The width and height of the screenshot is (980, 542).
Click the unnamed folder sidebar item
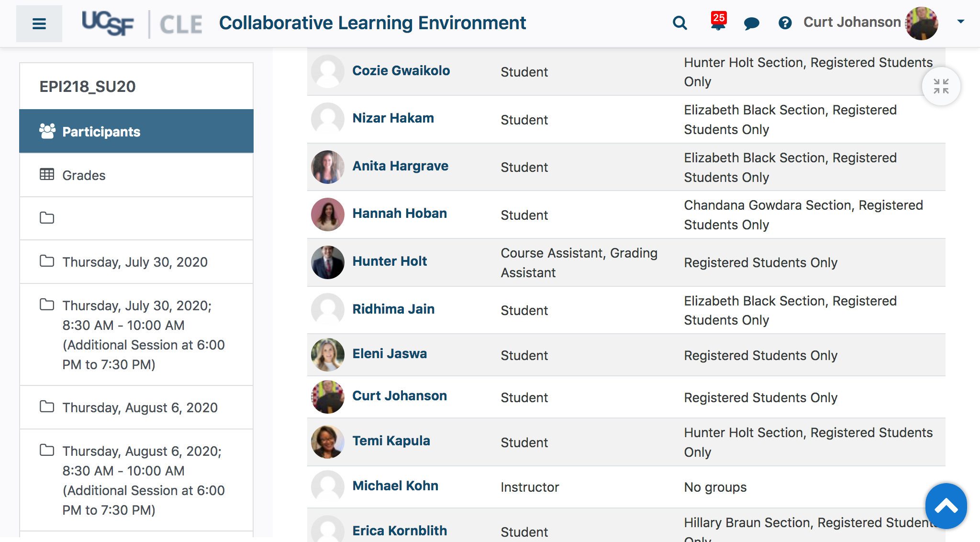pos(136,218)
